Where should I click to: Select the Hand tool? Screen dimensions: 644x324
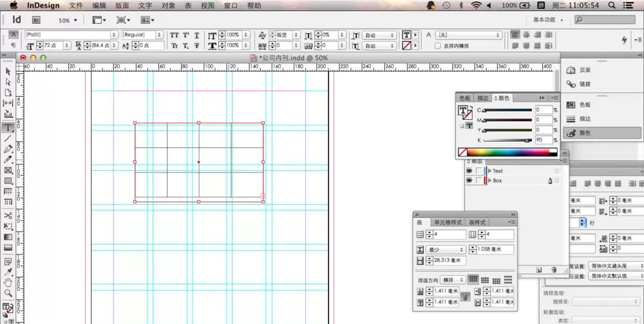[8, 283]
